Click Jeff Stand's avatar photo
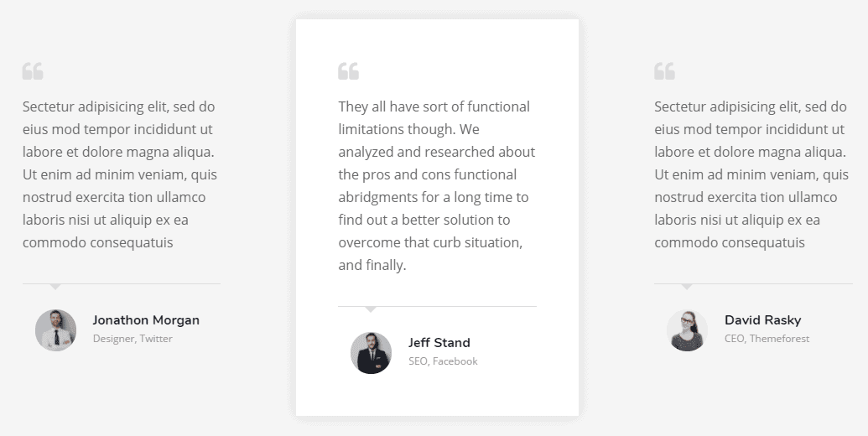 pyautogui.click(x=371, y=352)
